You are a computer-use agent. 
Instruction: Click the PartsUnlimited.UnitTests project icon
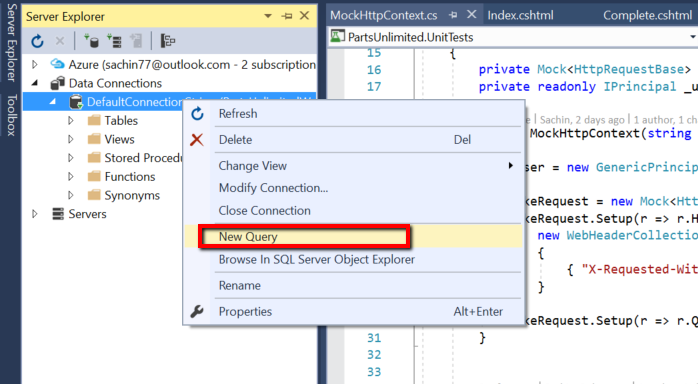[x=337, y=36]
